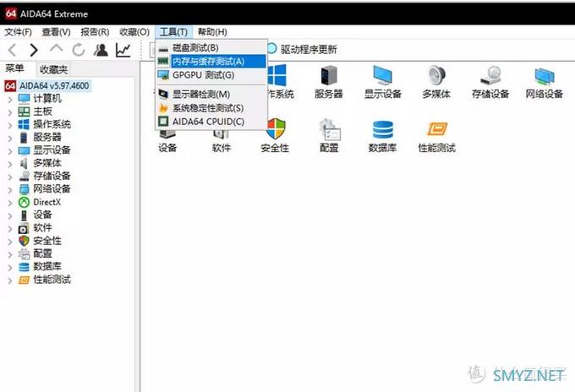Open the user profile toolbar icon
This screenshot has height=392, width=575.
click(x=101, y=50)
